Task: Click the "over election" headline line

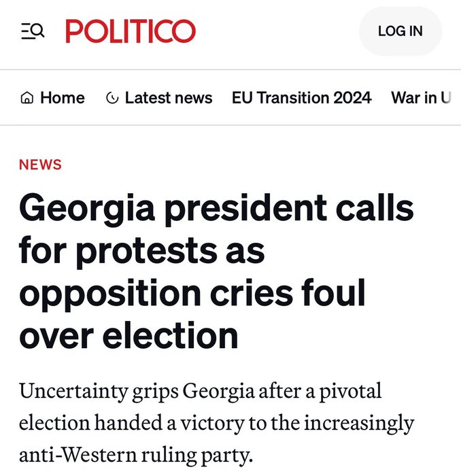Action: (x=129, y=335)
